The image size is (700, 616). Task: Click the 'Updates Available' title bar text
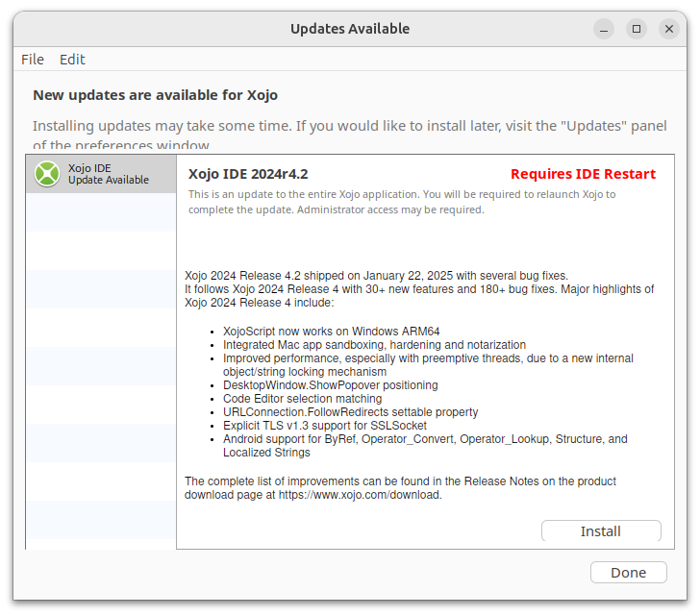click(x=350, y=29)
